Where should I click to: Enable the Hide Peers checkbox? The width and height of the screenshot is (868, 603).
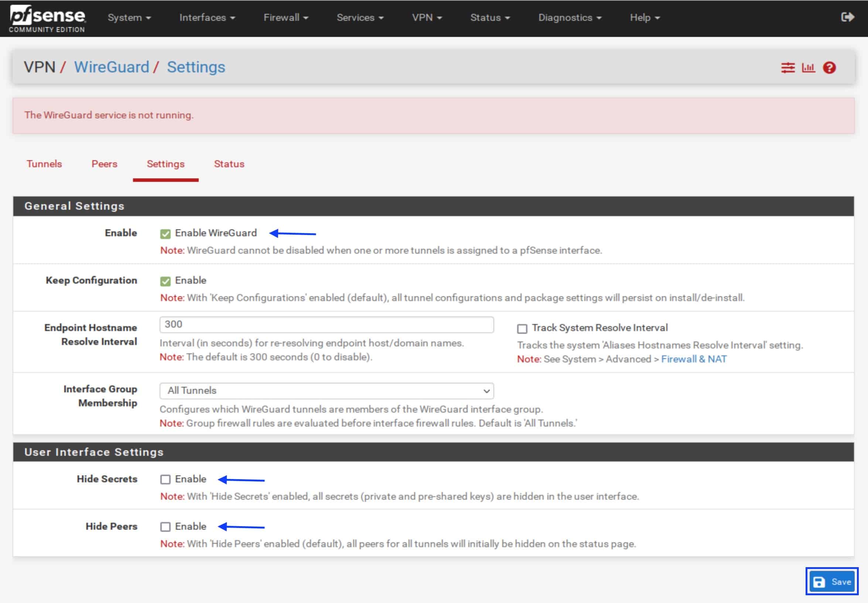pyautogui.click(x=165, y=527)
